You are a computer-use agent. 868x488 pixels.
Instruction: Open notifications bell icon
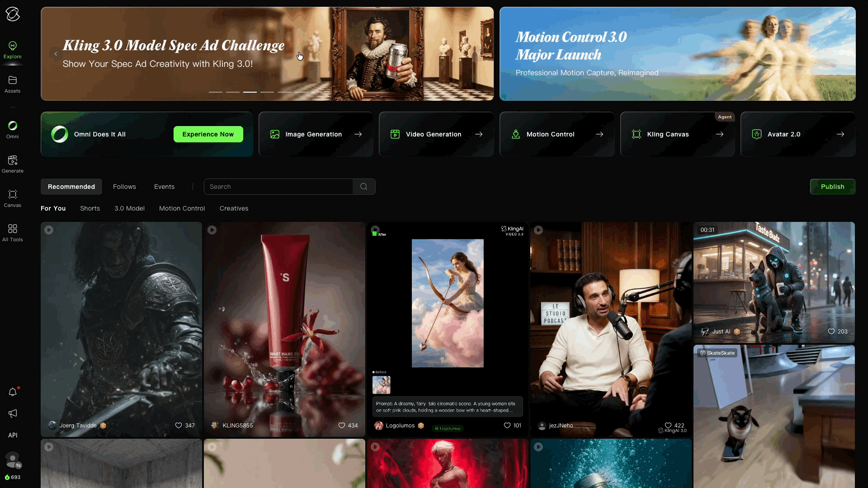[x=13, y=392]
